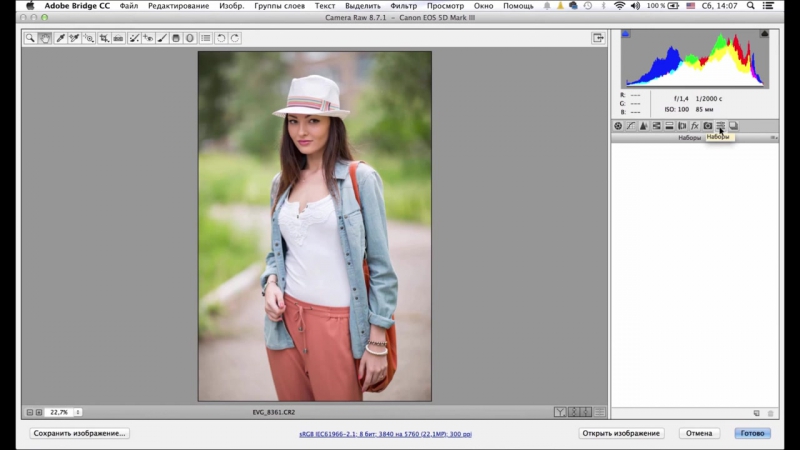Select the Hand tool
Viewport: 800px width, 450px height.
[45, 38]
